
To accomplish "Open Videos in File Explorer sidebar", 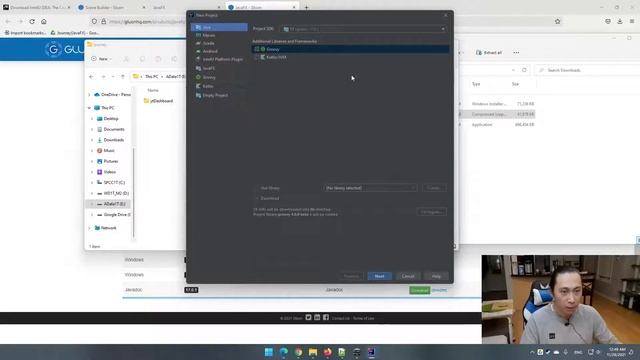I will click(x=109, y=172).
